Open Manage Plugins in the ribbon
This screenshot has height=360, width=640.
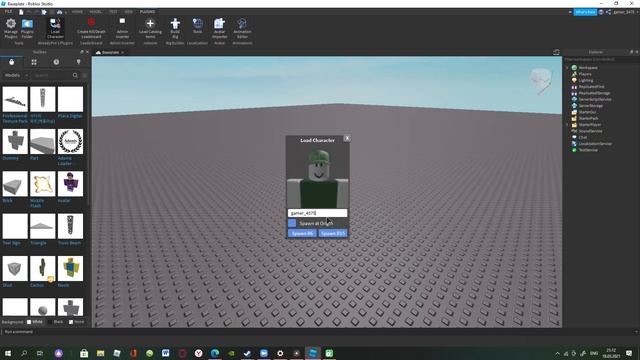click(11, 28)
